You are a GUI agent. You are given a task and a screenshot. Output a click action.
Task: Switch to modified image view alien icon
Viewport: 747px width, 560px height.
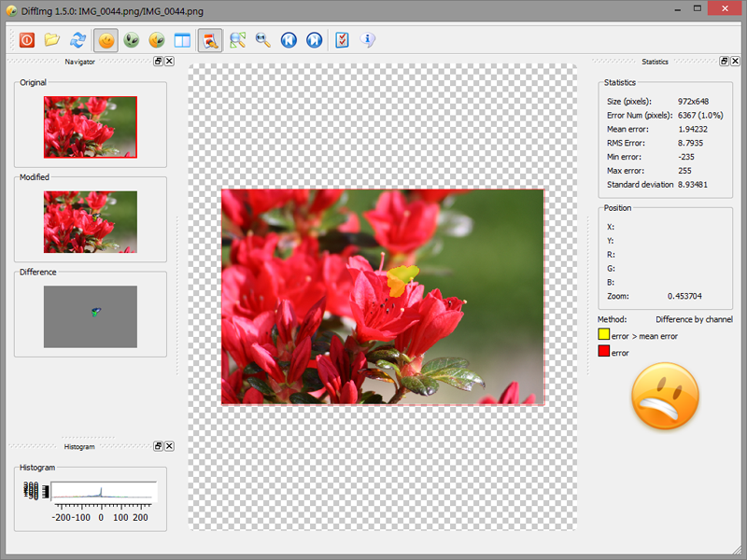tap(132, 40)
